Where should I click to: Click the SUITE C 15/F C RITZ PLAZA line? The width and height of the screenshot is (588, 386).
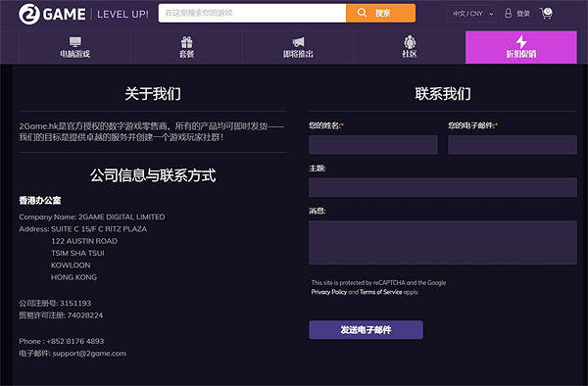[x=99, y=229]
